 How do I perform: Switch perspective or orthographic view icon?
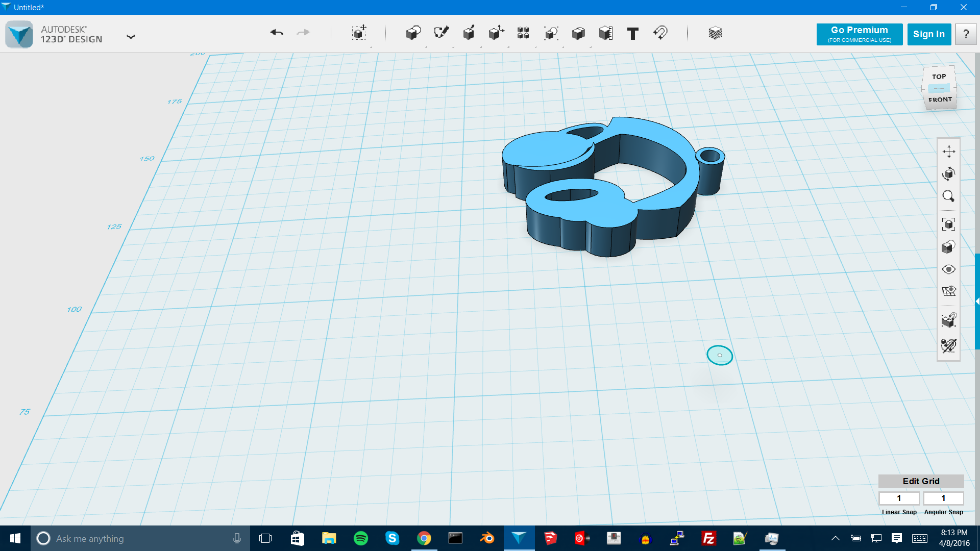coord(949,247)
